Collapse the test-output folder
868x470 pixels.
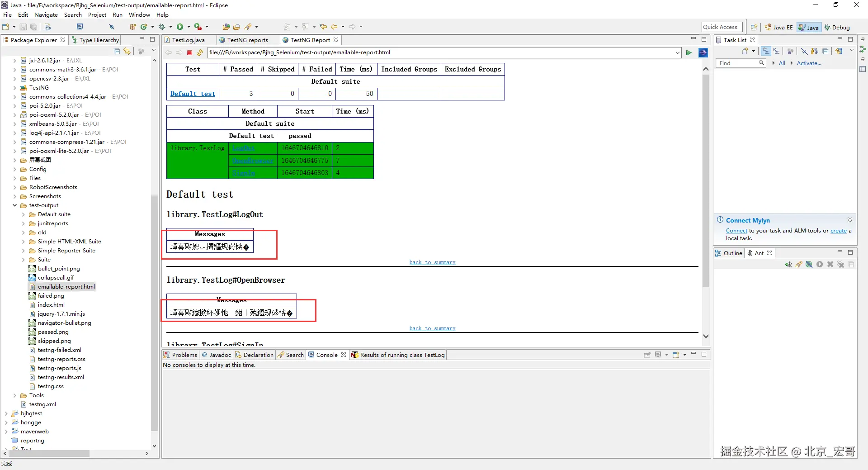[14, 205]
